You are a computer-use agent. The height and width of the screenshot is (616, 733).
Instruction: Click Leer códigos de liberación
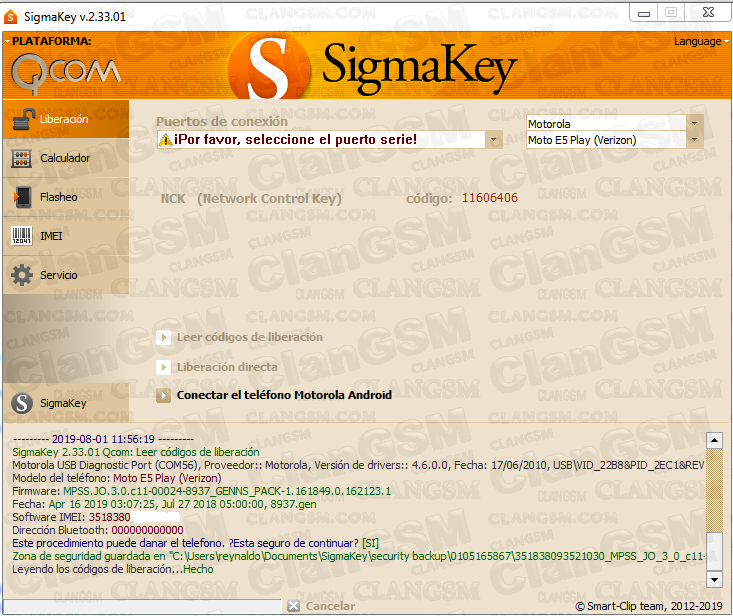click(250, 337)
